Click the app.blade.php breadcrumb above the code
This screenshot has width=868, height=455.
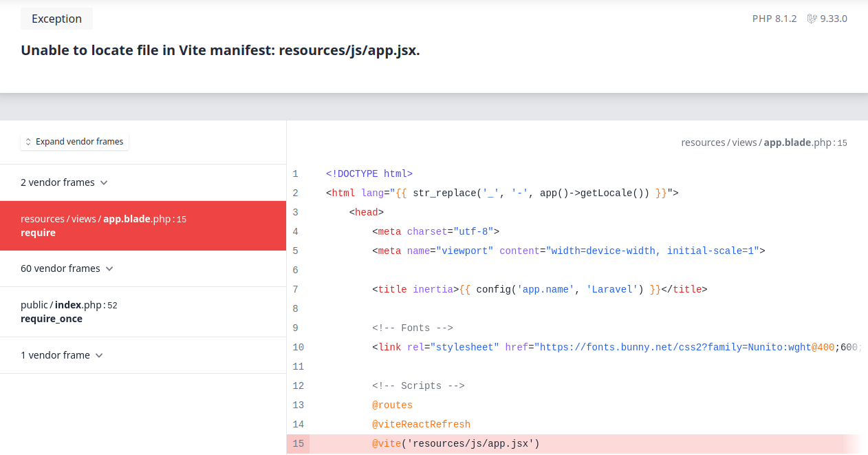[788, 142]
